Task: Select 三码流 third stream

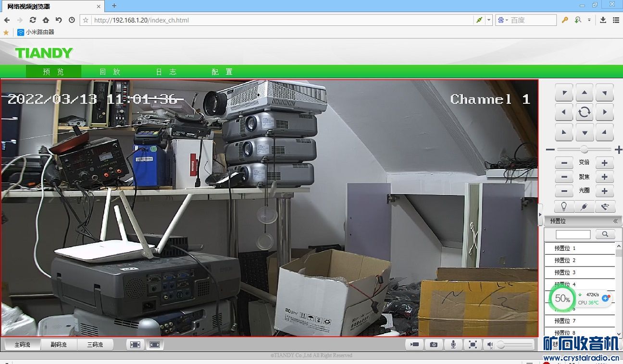Action: 95,344
